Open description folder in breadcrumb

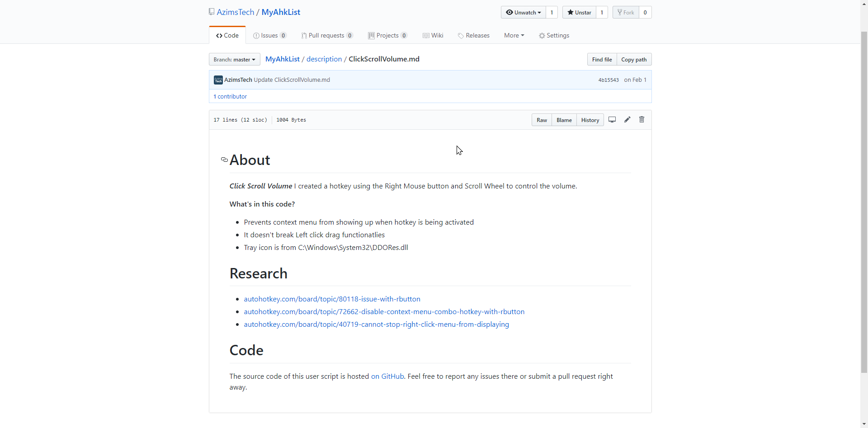(x=324, y=59)
